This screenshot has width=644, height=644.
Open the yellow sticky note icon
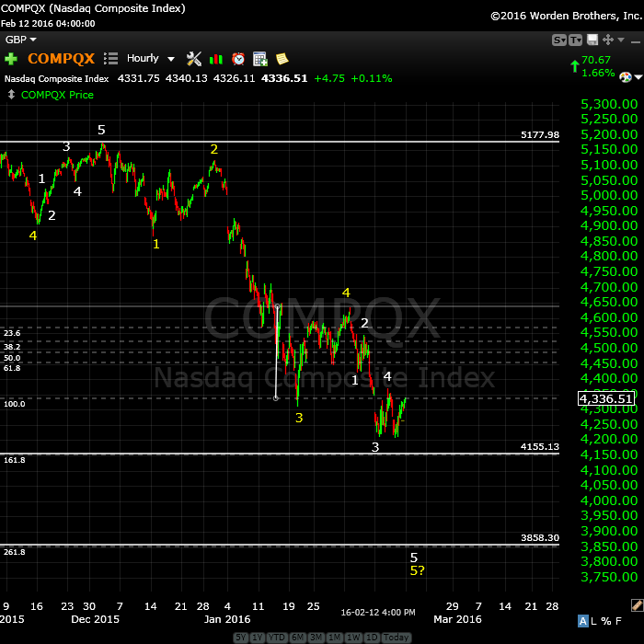coord(282,59)
